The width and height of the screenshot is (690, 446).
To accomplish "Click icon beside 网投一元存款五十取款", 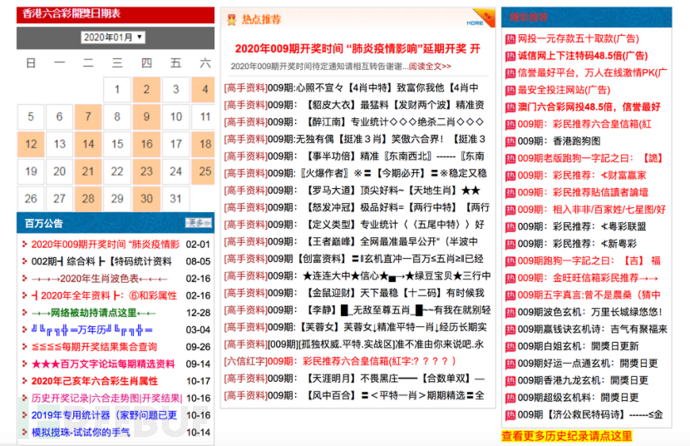I will 510,40.
